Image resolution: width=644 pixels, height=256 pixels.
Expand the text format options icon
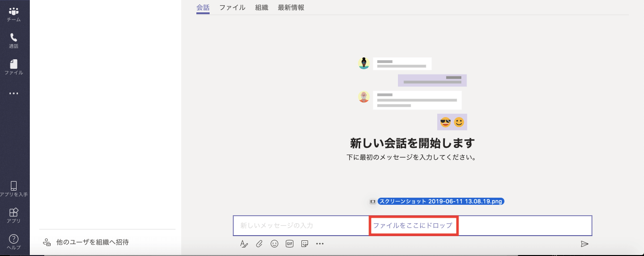[x=244, y=244]
